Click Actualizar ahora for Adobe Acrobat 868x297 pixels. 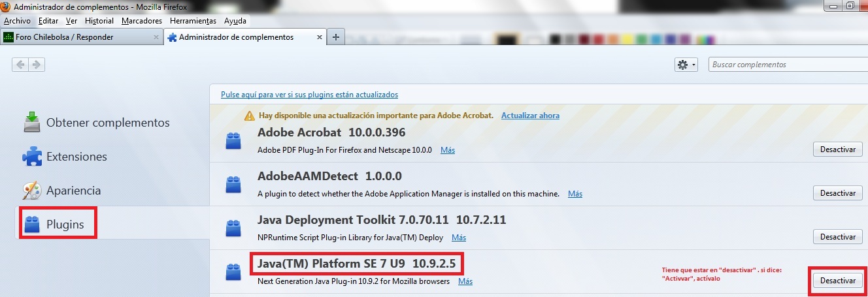coord(530,116)
